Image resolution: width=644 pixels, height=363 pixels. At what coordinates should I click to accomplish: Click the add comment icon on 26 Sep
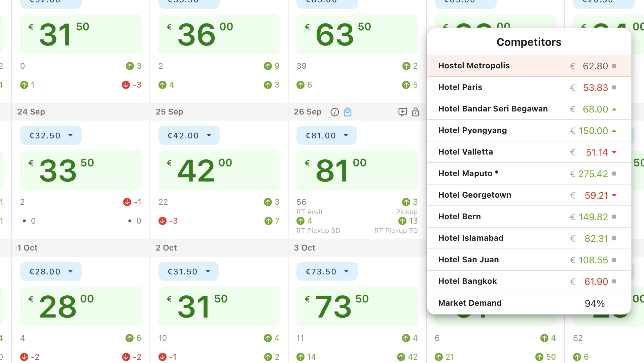pyautogui.click(x=402, y=112)
